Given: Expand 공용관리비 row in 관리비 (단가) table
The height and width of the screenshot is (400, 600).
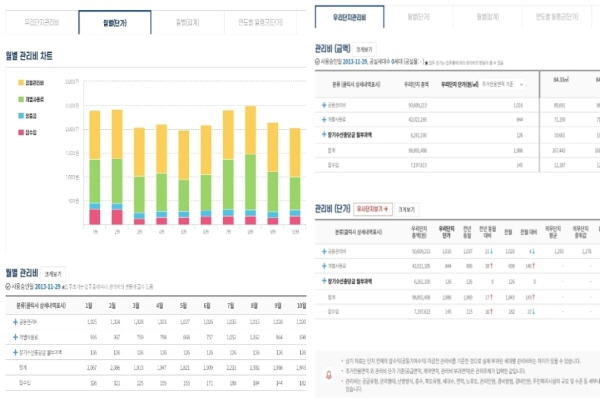Looking at the screenshot, I should pos(324,251).
